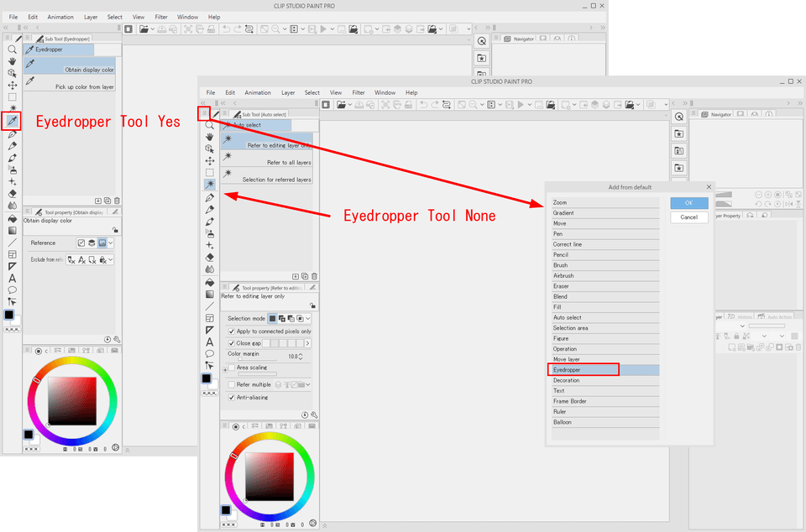This screenshot has height=532, width=806.
Task: Confirm with OK in Add from default dialog
Action: click(x=688, y=203)
